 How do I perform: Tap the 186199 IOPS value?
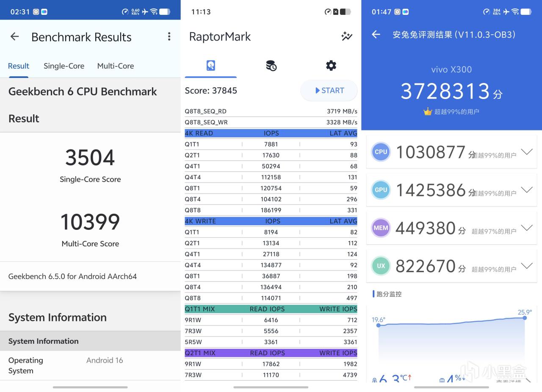(271, 210)
